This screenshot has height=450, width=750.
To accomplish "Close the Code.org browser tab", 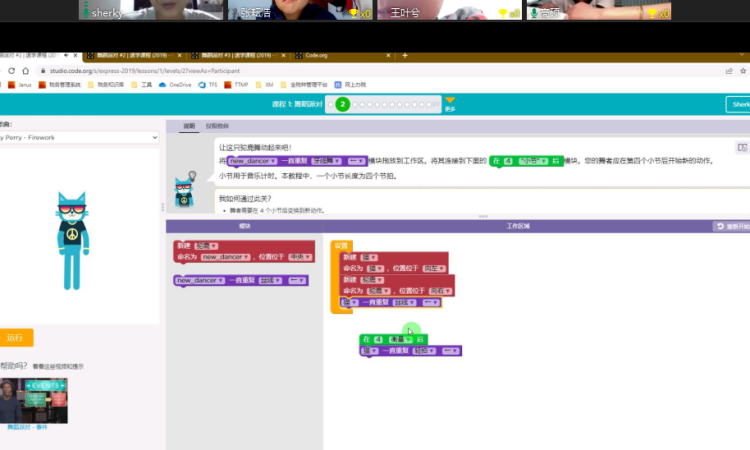I will (388, 55).
